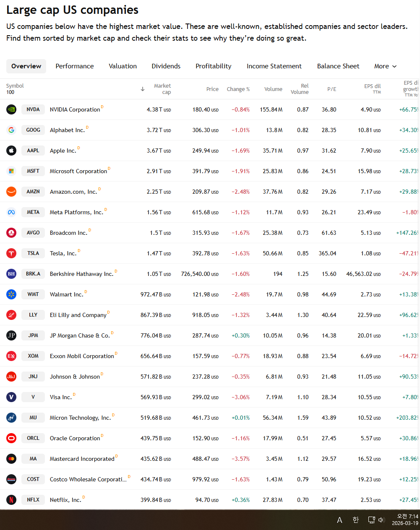
Task: Open the GOOG ticker link
Action: pos(33,130)
